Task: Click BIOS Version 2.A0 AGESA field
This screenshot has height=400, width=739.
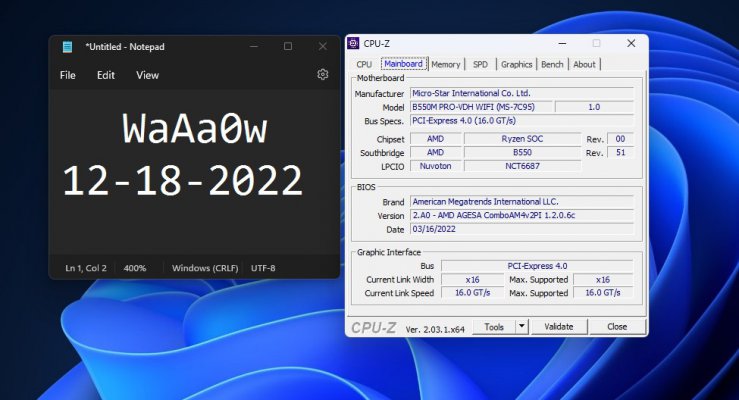Action: [522, 215]
